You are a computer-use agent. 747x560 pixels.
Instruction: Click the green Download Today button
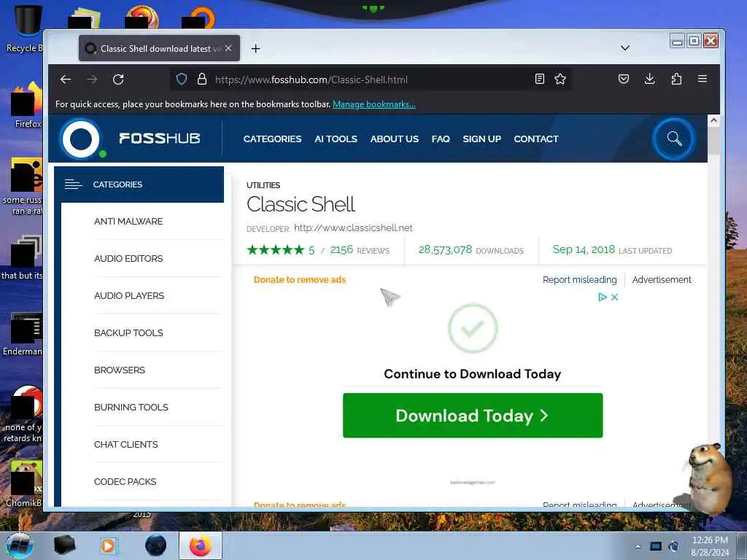[473, 415]
